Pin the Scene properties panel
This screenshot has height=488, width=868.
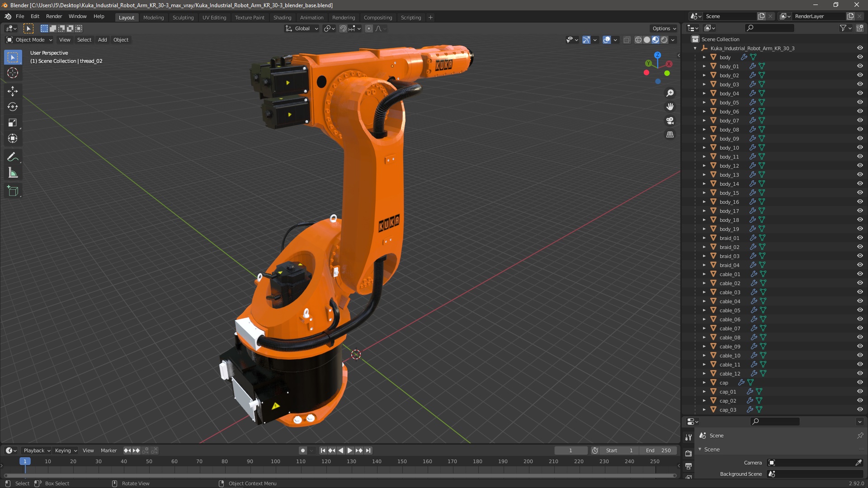(860, 436)
